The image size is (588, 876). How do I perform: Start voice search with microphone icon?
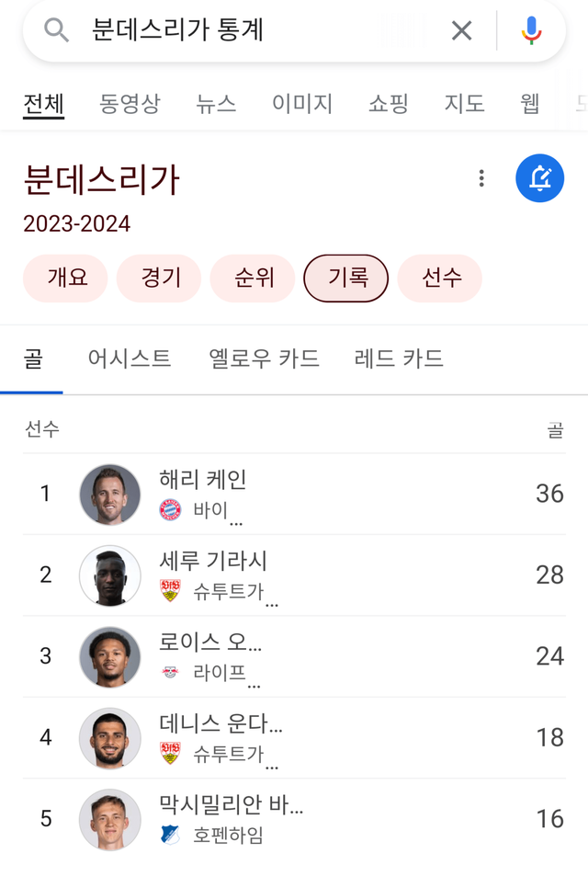[531, 31]
